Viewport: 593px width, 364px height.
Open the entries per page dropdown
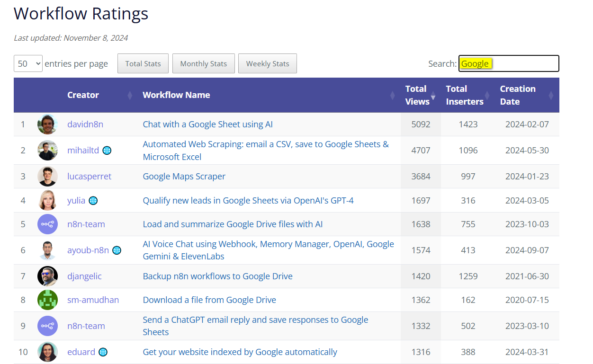(28, 63)
